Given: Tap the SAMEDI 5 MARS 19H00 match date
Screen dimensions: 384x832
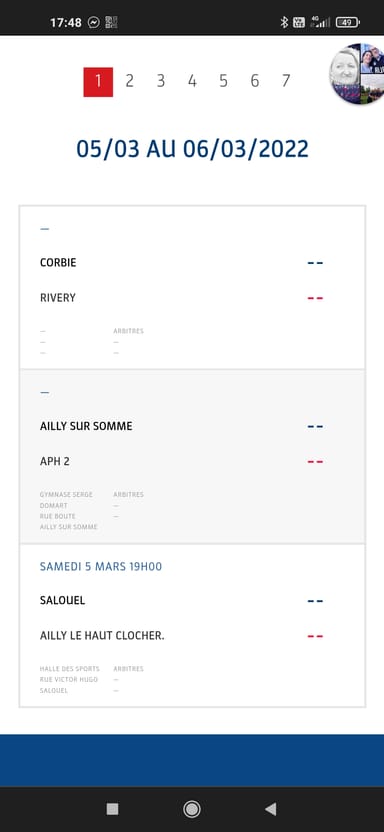Looking at the screenshot, I should click(x=101, y=567).
